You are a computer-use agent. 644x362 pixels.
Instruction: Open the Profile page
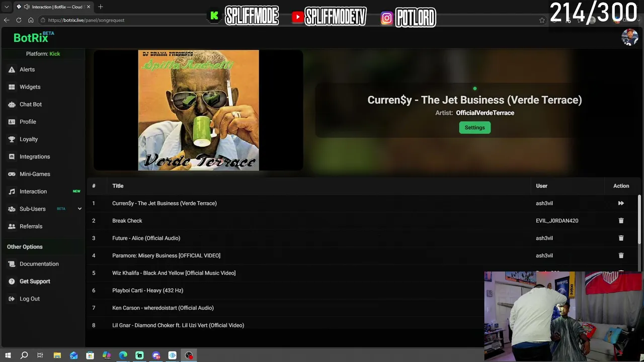pyautogui.click(x=28, y=122)
